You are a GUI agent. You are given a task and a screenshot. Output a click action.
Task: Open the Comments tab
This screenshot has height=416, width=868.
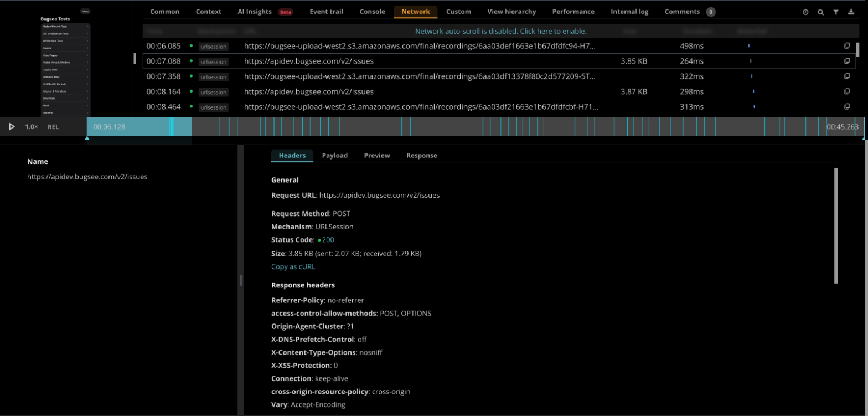click(690, 12)
